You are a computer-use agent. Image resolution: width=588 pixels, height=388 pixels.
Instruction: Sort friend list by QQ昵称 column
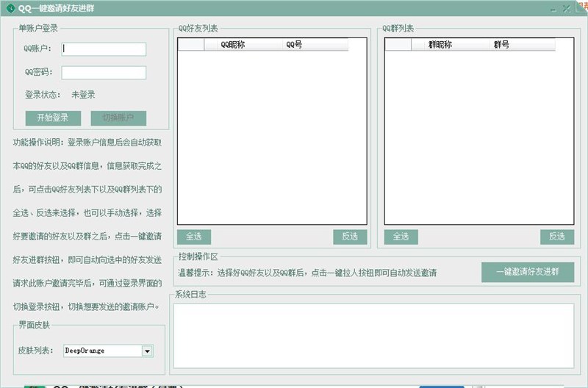click(232, 45)
